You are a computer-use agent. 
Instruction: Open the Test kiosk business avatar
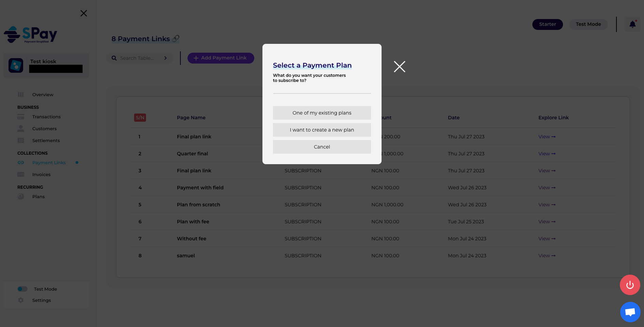click(16, 65)
